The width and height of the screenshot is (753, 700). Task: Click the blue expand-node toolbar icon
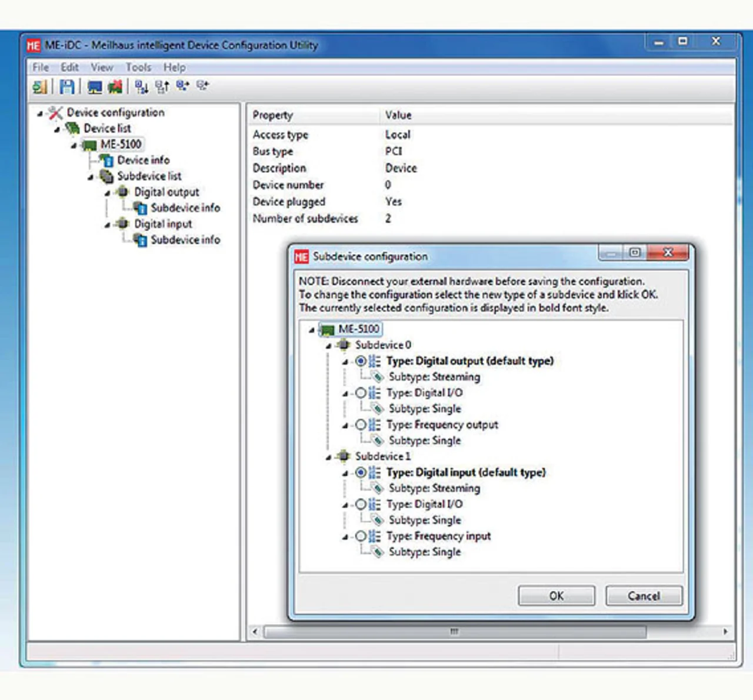click(182, 86)
